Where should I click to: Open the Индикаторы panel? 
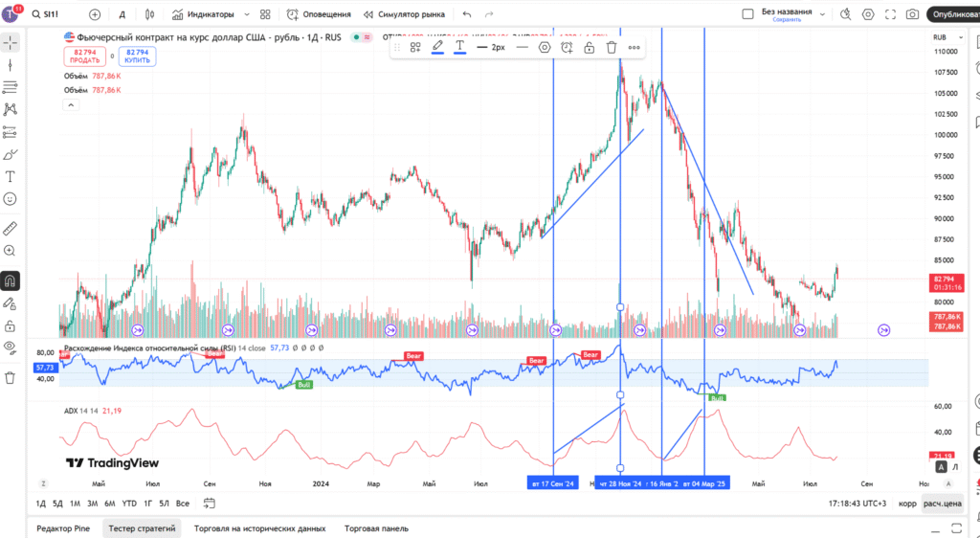[204, 13]
